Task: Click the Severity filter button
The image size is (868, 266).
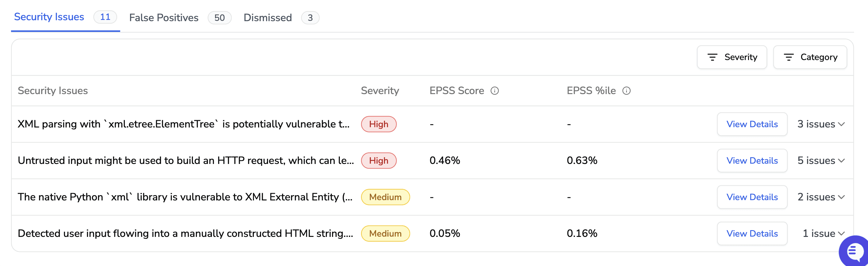Action: pyautogui.click(x=732, y=57)
